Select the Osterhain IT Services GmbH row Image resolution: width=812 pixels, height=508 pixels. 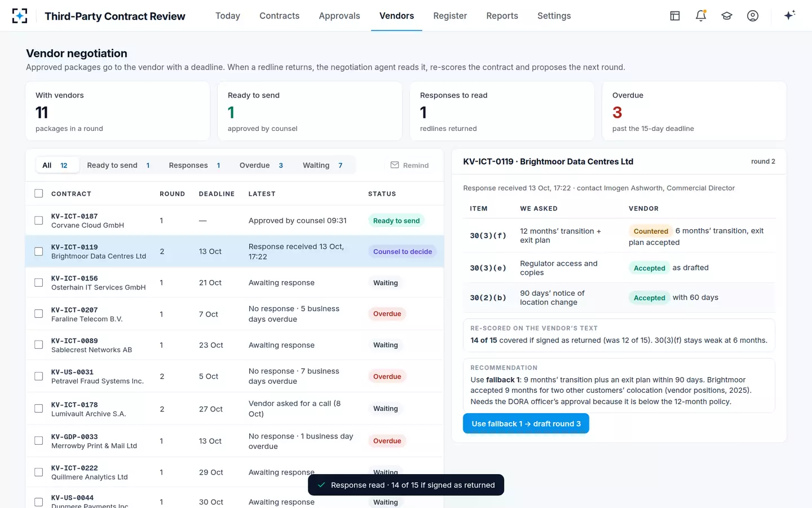coord(235,283)
